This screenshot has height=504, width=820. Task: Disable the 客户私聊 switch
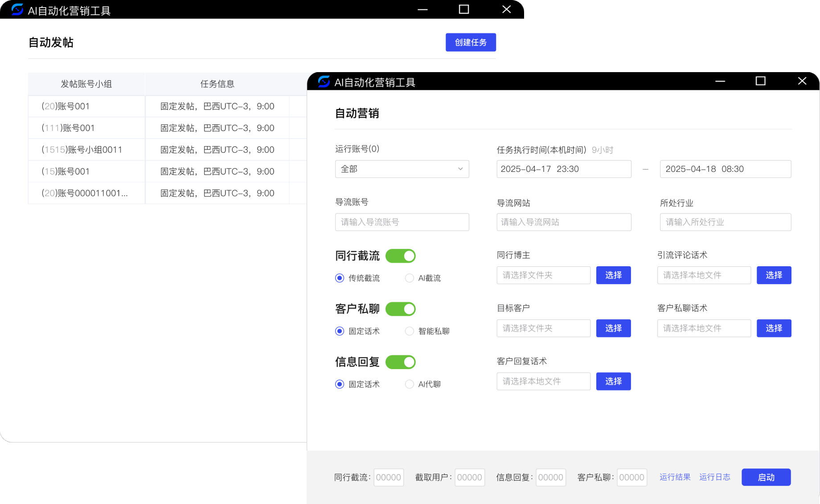[x=400, y=309]
